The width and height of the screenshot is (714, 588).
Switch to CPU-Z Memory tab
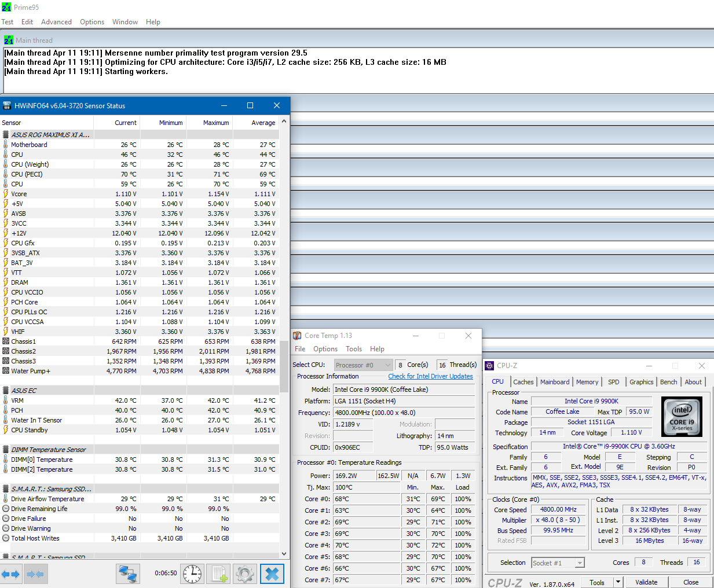[x=587, y=382]
